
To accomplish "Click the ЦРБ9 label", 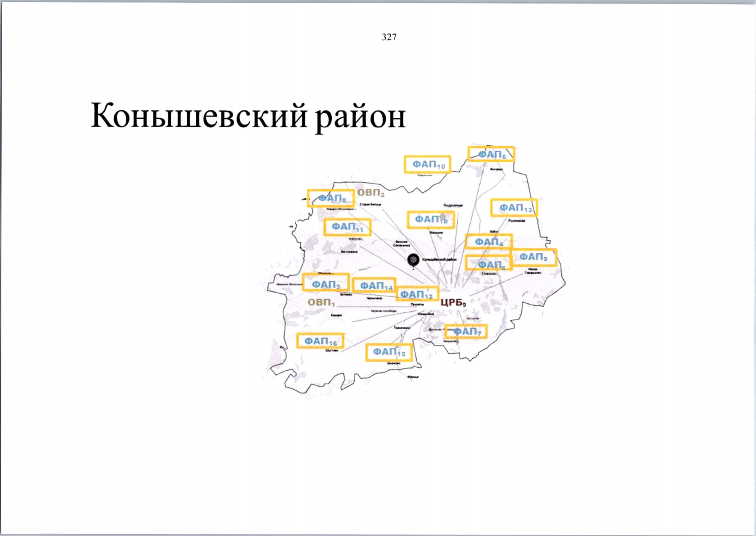I will 453,302.
